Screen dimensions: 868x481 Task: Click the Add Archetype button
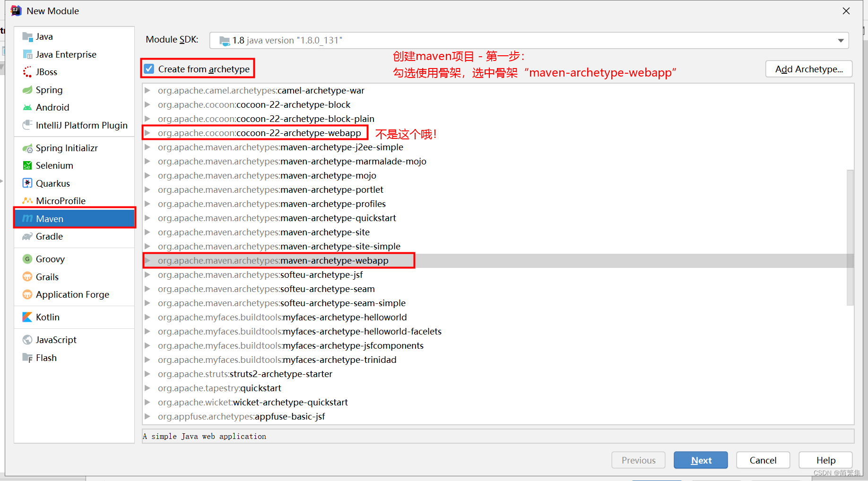[809, 69]
